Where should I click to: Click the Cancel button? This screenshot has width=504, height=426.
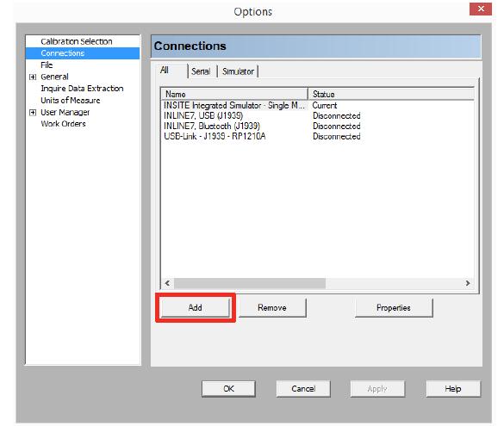(303, 389)
